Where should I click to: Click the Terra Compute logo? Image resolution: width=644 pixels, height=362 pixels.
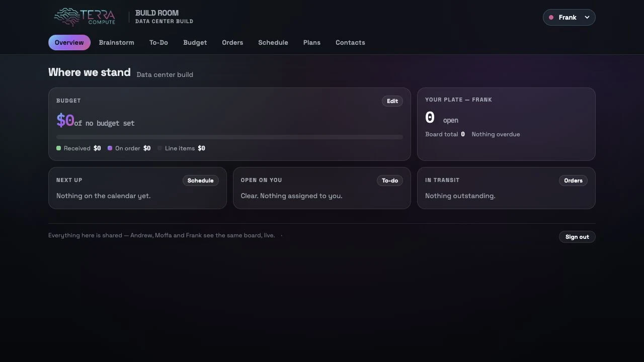click(85, 17)
